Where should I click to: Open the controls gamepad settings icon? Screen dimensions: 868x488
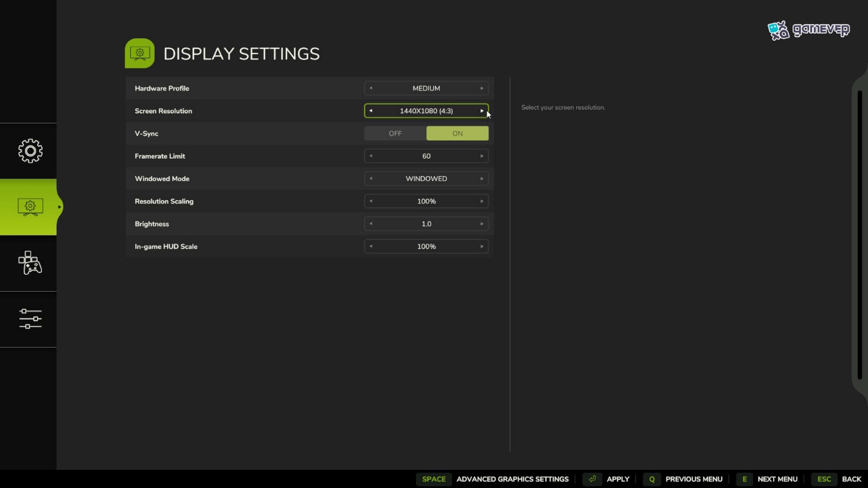pos(30,263)
